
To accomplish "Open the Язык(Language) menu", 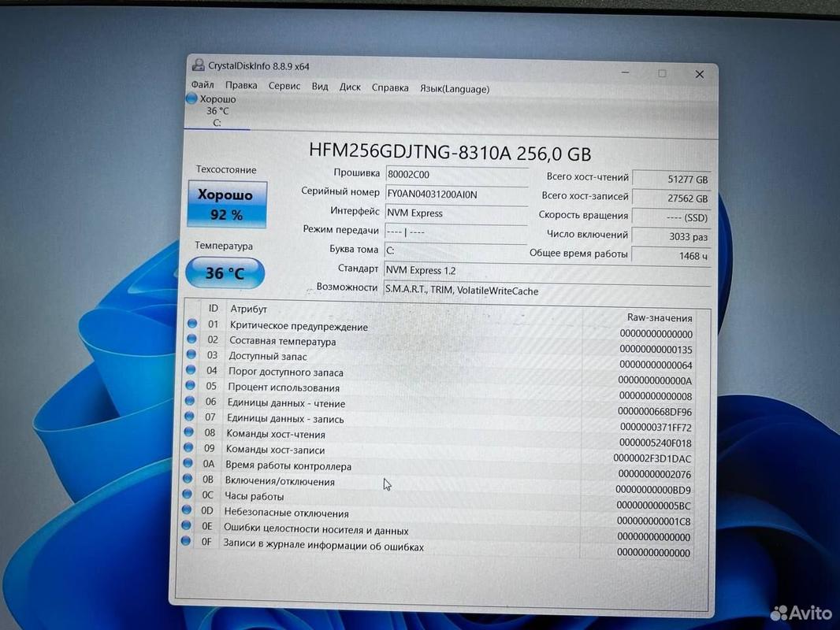I will (455, 89).
